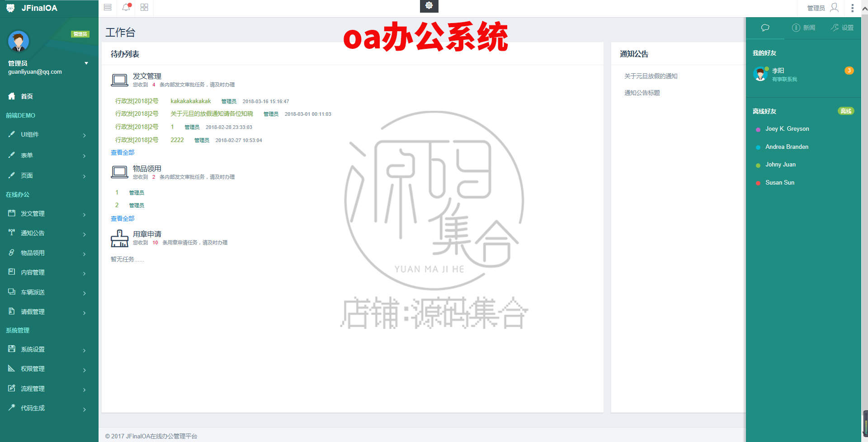Screen dimensions: 868x442
Task: Click the 发文管理 sidebar icon
Action: pyautogui.click(x=12, y=213)
